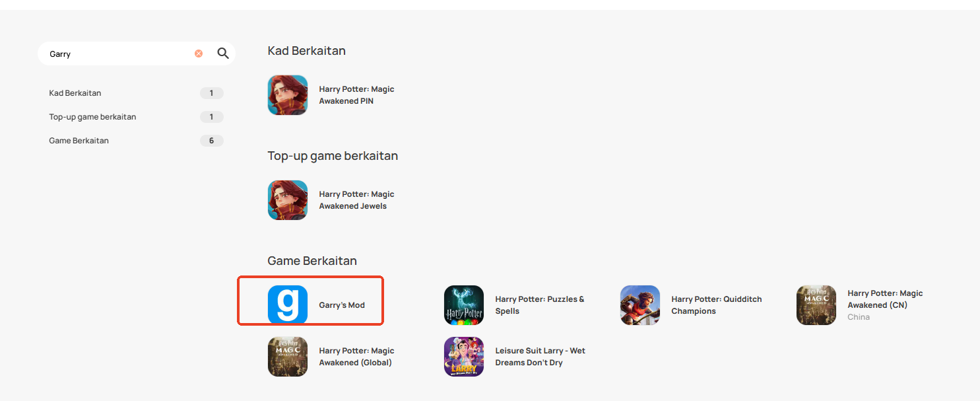Select the Top-up game berkaitan sidebar filter
This screenshot has height=401, width=980.
[x=136, y=117]
